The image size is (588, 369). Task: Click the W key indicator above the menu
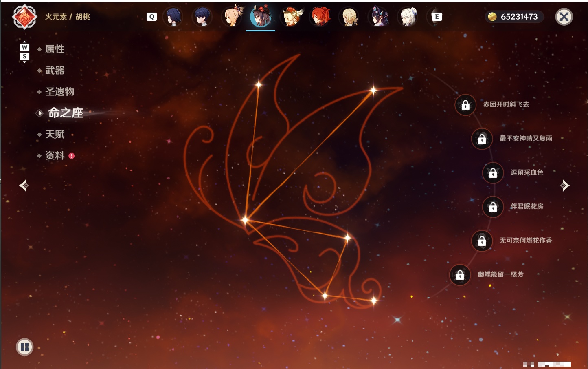point(24,47)
